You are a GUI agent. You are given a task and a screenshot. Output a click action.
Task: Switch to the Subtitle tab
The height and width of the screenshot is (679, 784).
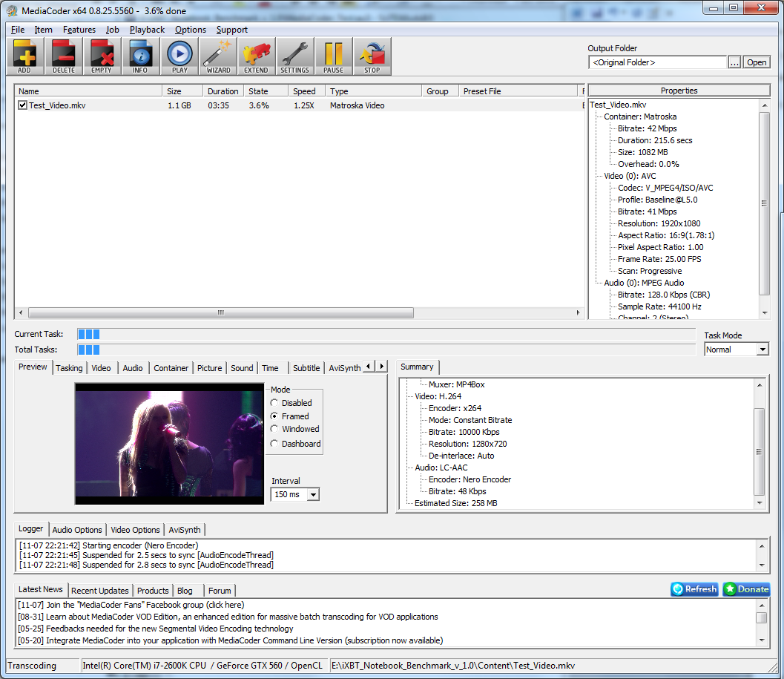306,368
